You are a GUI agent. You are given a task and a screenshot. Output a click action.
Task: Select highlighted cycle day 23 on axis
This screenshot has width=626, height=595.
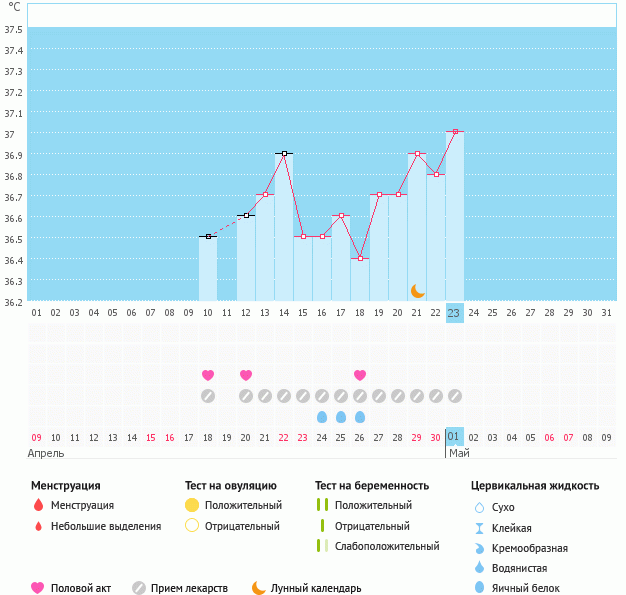pos(454,313)
